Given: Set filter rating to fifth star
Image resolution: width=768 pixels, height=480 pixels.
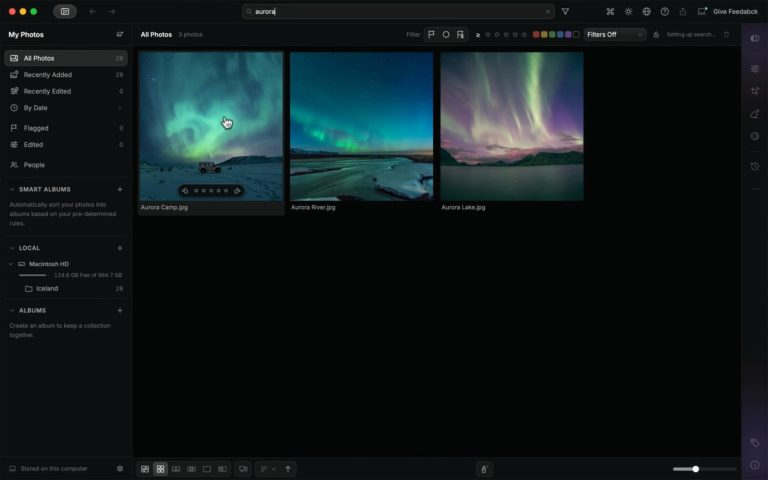Looking at the screenshot, I should 524,34.
